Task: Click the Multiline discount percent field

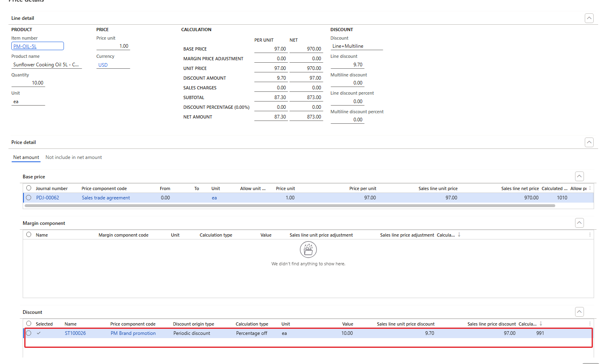Action: click(348, 120)
